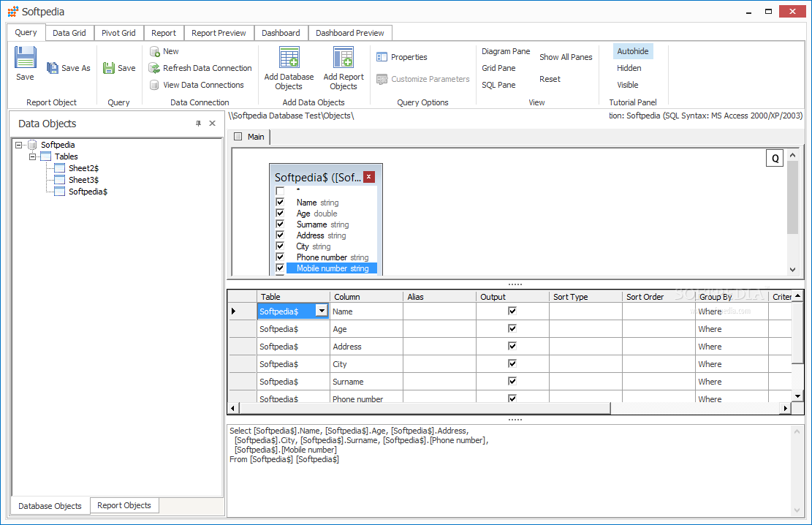Select the Softpedia$ table icon in tree
The image size is (812, 525).
59,192
